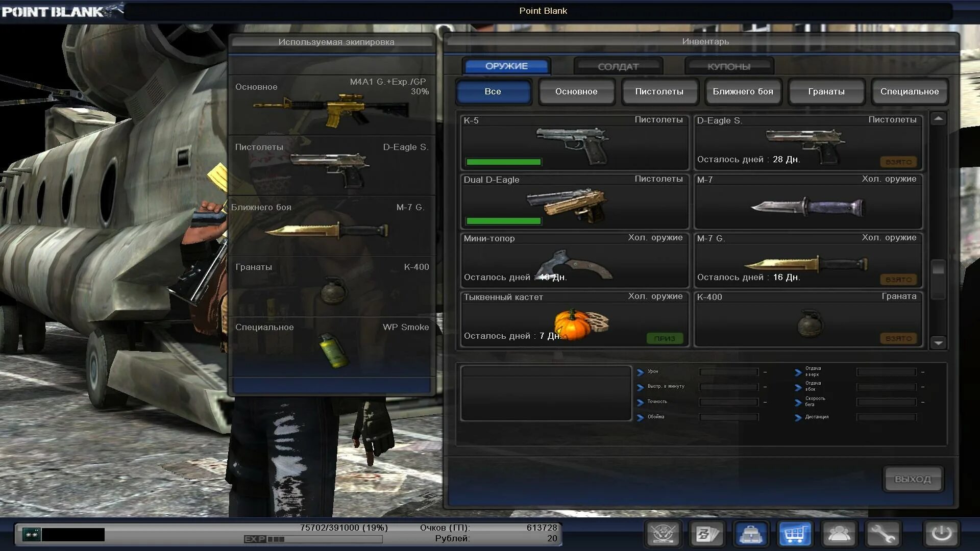This screenshot has width=980, height=551.
Task: Click the Точность stat arrow
Action: (x=641, y=403)
